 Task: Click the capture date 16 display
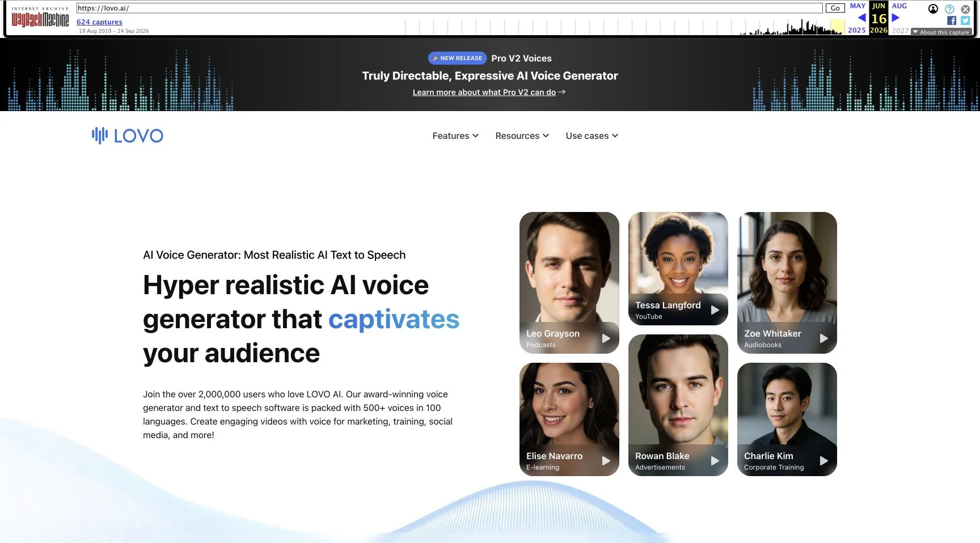point(878,18)
